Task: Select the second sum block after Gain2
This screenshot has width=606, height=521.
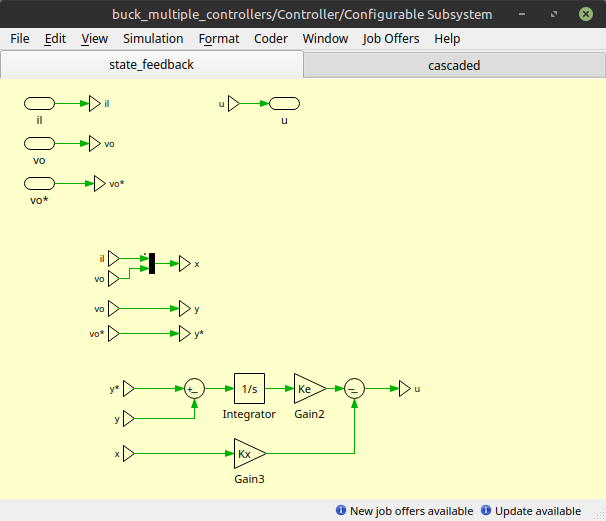Action: pos(354,388)
